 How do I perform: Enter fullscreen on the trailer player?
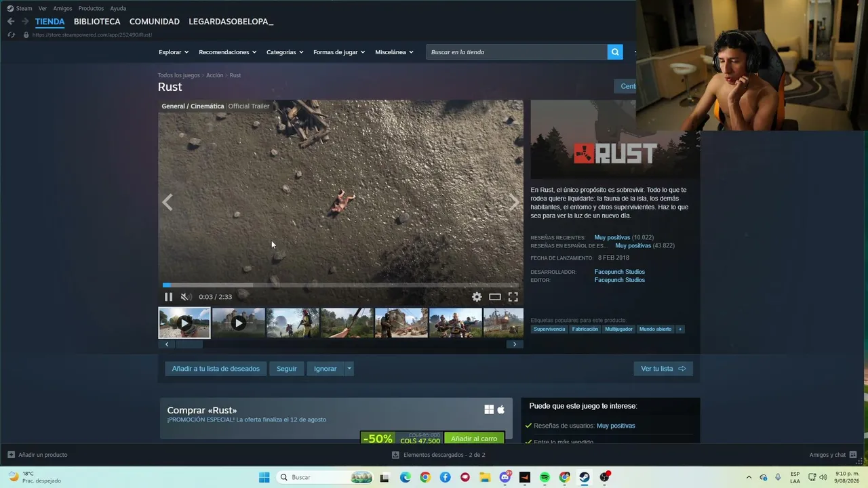(513, 297)
